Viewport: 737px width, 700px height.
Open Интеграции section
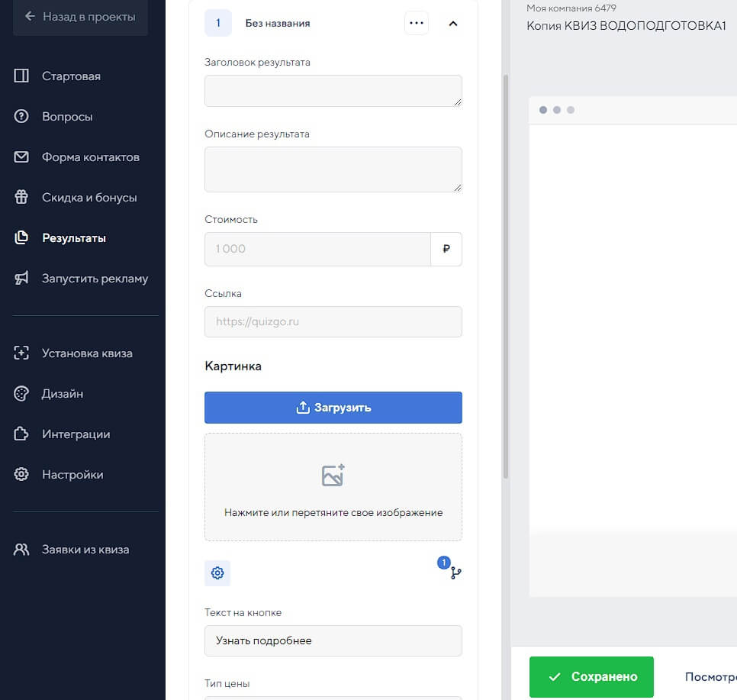coord(76,434)
